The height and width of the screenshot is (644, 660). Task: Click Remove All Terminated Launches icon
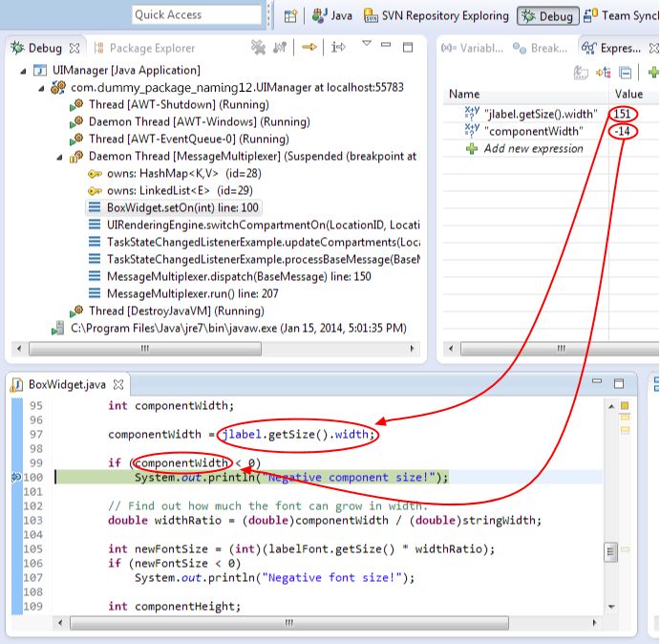pos(258,47)
